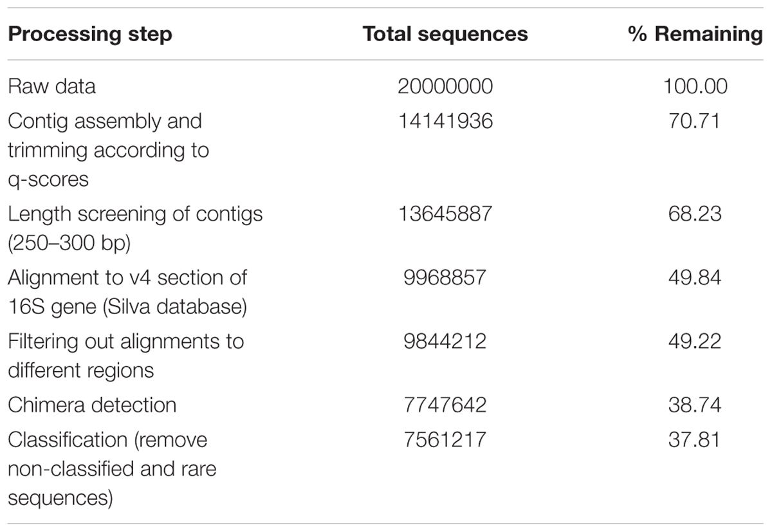Select the 'Raw data' row label

[x=52, y=86]
